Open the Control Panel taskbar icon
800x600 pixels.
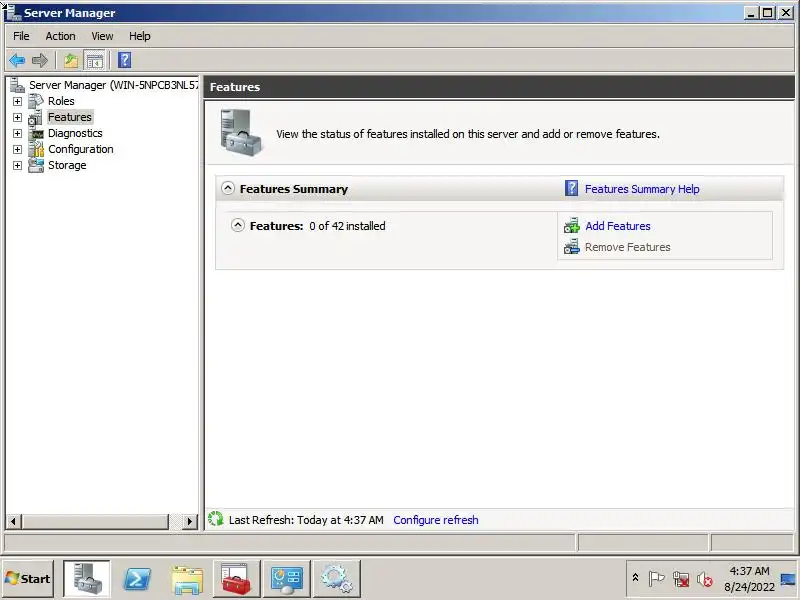286,579
